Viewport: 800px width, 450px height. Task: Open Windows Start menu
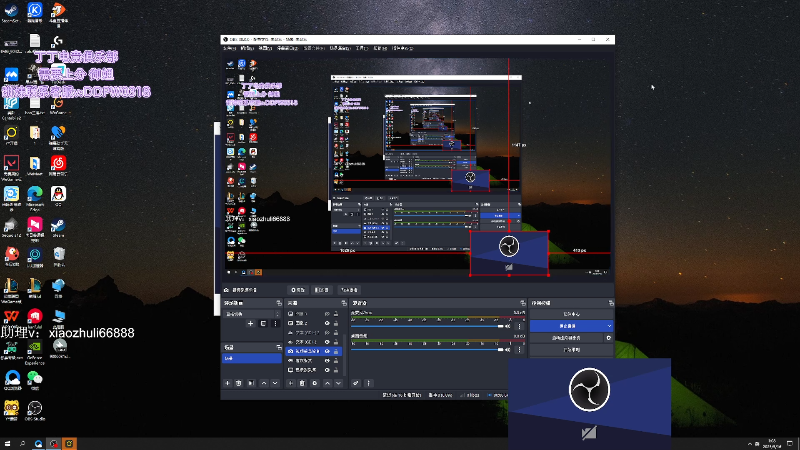point(7,444)
